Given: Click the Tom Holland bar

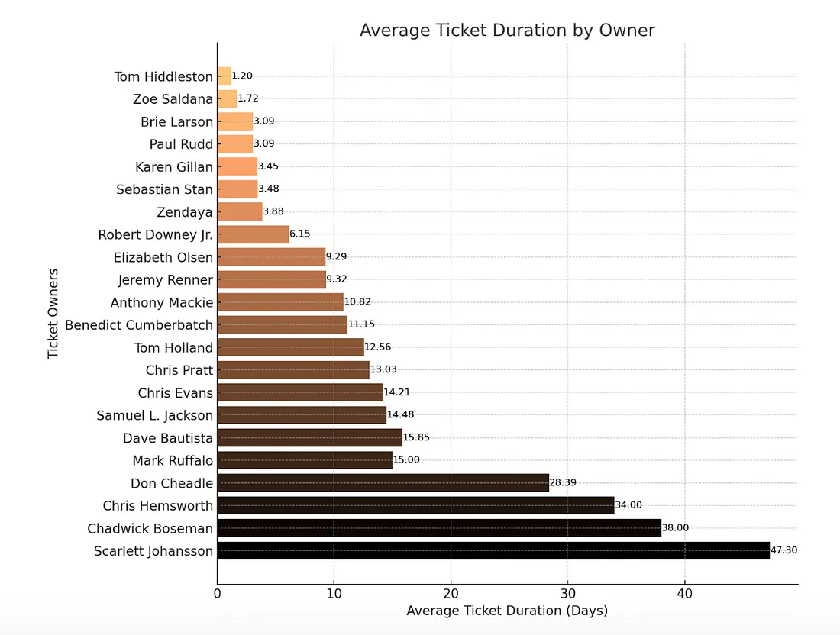Looking at the screenshot, I should pos(291,347).
